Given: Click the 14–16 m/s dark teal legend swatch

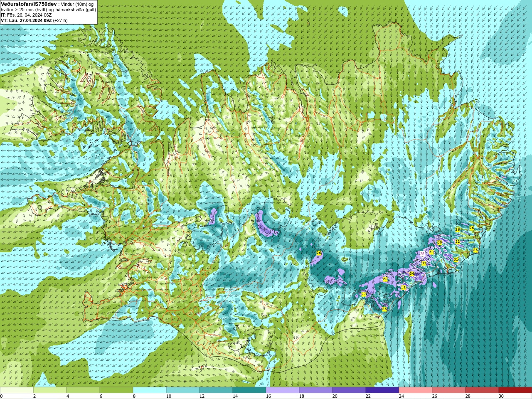Looking at the screenshot, I should [249, 390].
